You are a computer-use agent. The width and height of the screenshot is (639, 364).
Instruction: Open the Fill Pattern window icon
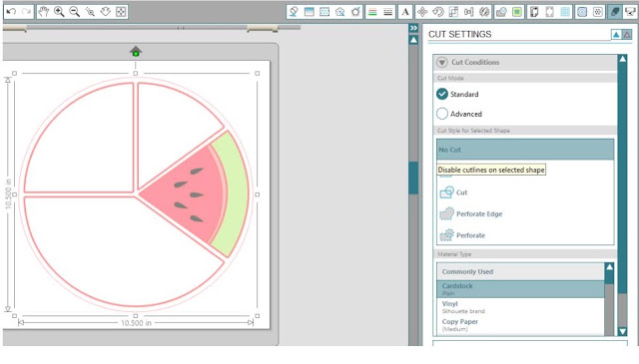tap(324, 12)
